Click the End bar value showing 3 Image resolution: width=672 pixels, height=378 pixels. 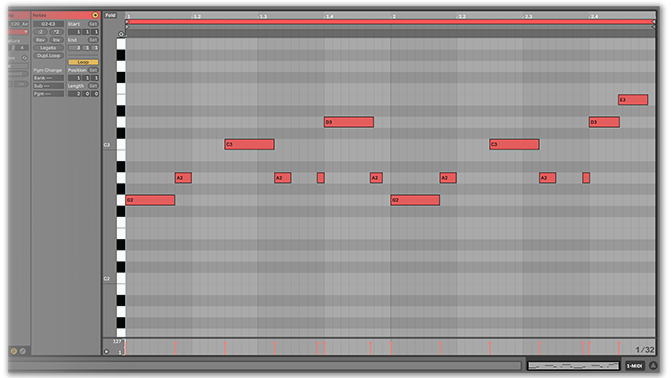(76, 48)
